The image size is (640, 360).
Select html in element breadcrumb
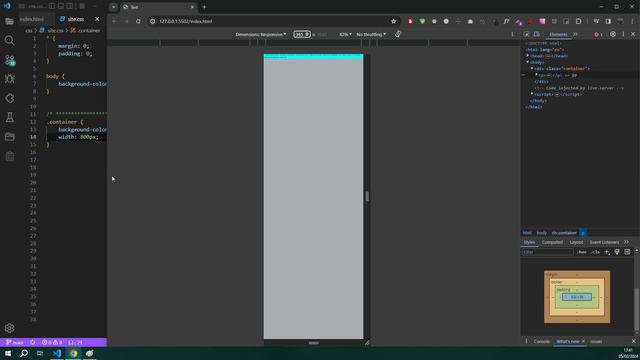527,233
